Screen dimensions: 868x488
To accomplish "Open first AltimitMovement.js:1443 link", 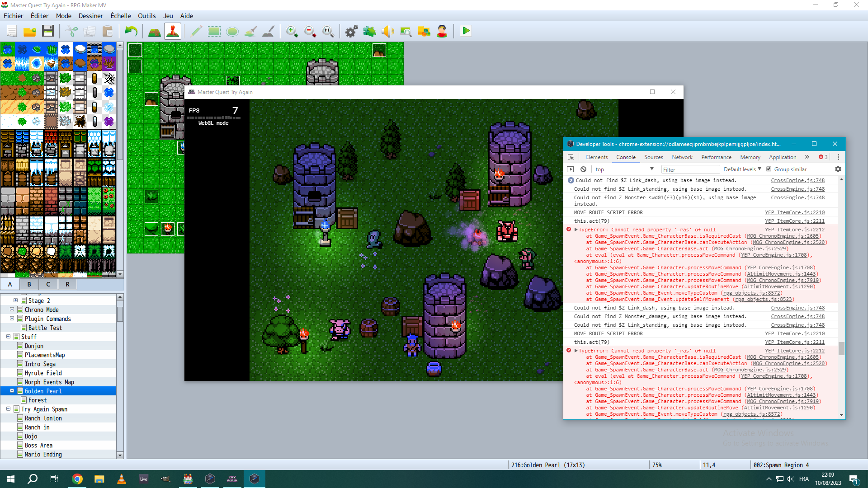I will [x=781, y=274].
